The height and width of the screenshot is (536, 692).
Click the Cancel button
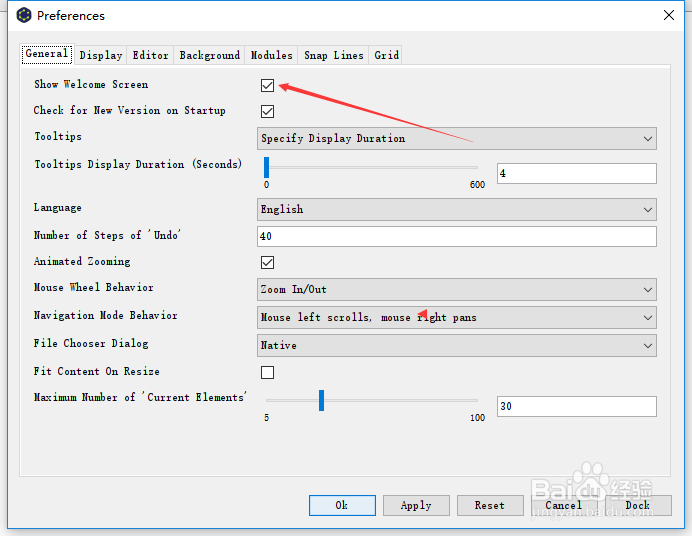click(x=564, y=505)
